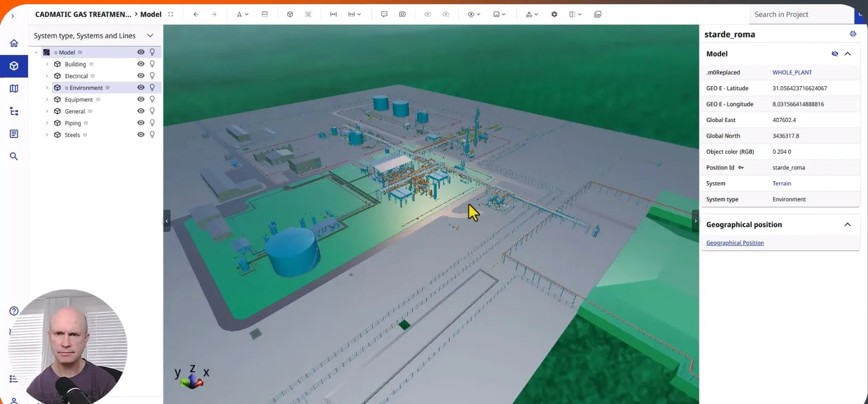This screenshot has height=404, width=868.
Task: Go to Home in left sidebar
Action: point(14,43)
